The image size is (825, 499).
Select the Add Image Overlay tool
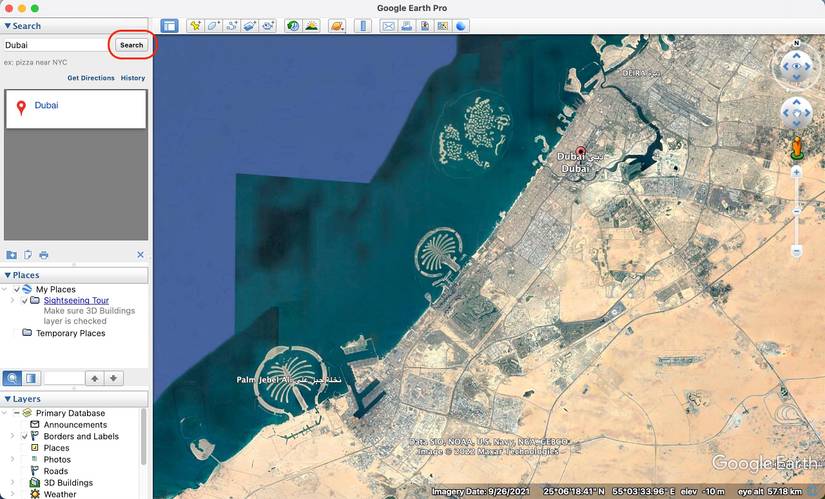[249, 26]
